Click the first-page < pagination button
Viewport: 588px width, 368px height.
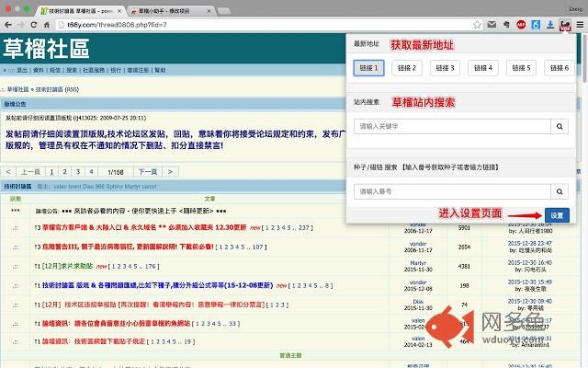click(x=8, y=172)
